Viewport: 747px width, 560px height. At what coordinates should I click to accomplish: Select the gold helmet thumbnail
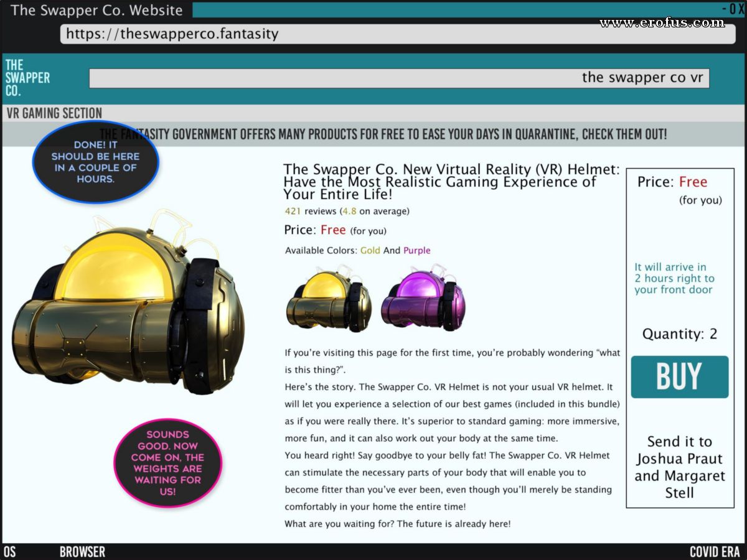[x=328, y=299]
